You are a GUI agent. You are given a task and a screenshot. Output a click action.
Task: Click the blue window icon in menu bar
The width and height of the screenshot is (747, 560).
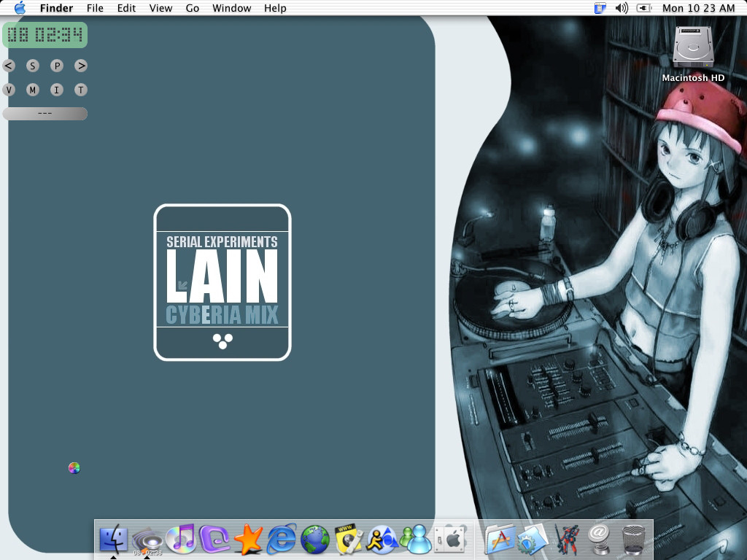pos(600,8)
